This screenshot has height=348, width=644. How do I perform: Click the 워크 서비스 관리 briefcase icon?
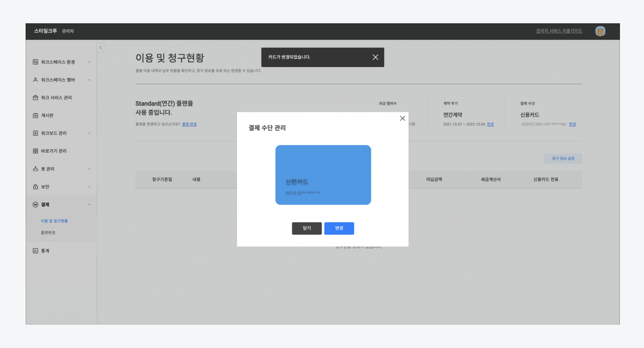[x=35, y=98]
